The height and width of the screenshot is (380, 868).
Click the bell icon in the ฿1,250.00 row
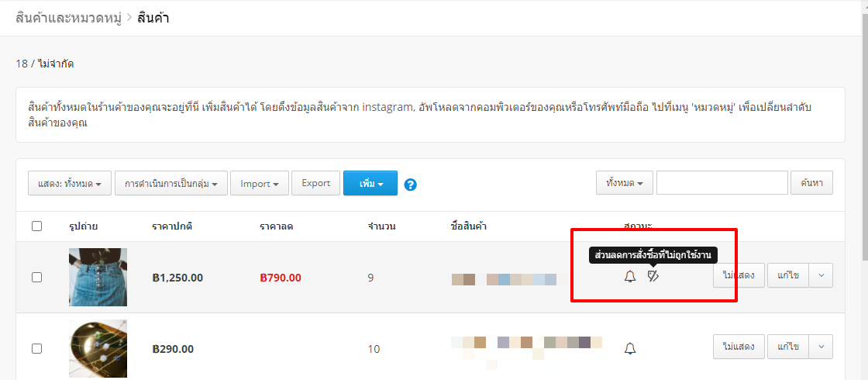630,276
